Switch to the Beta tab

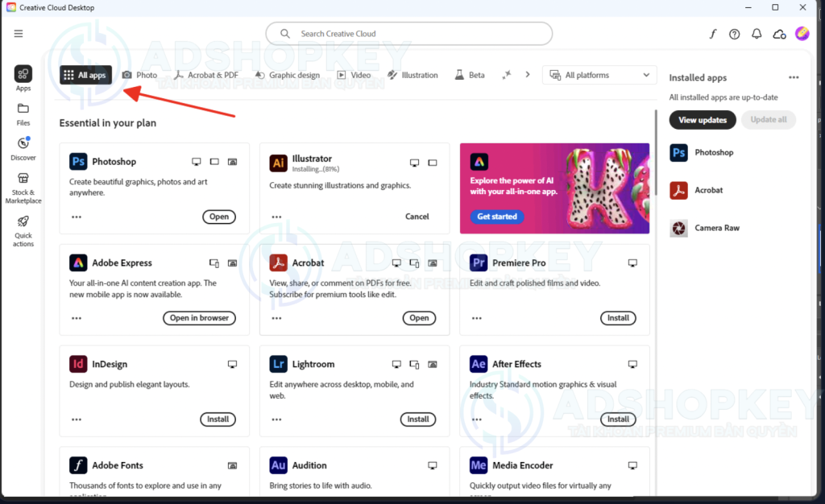pyautogui.click(x=470, y=75)
